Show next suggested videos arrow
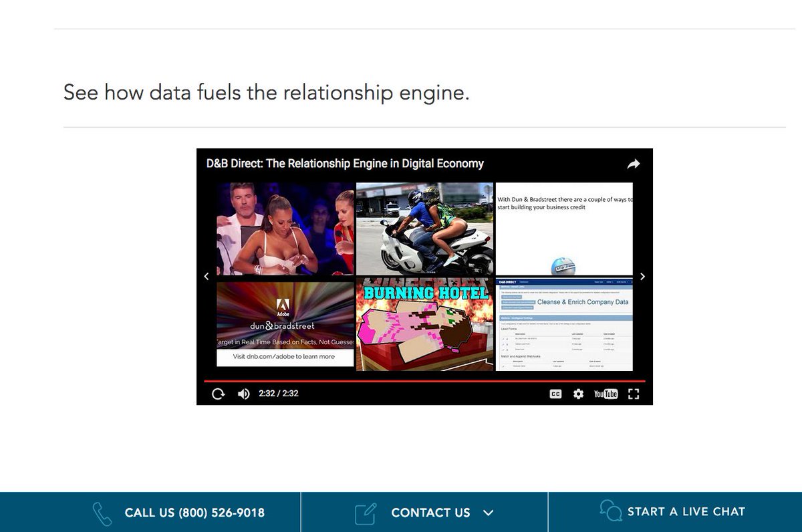Image resolution: width=802 pixels, height=532 pixels. (643, 276)
